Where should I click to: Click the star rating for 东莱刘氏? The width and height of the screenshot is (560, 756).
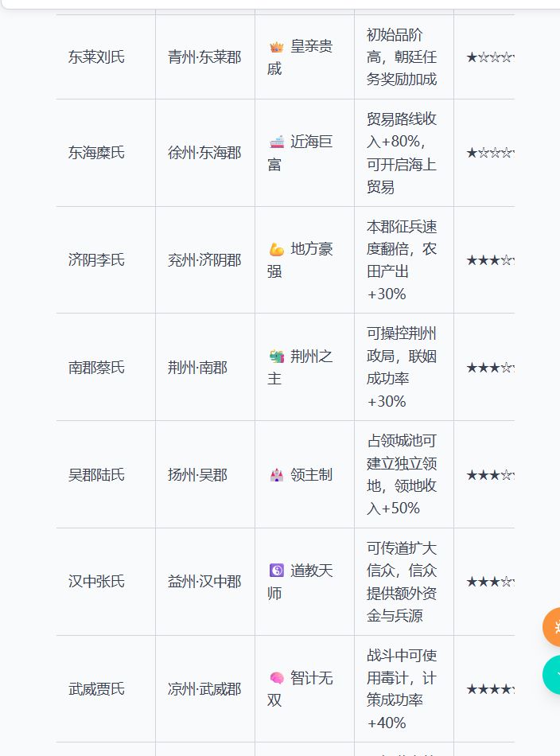[x=489, y=57]
